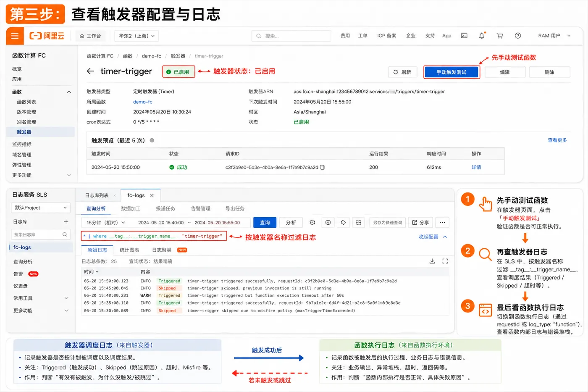This screenshot has height=392, width=588.
Task: Click the Alibaba Cloud logo
Action: click(x=47, y=36)
